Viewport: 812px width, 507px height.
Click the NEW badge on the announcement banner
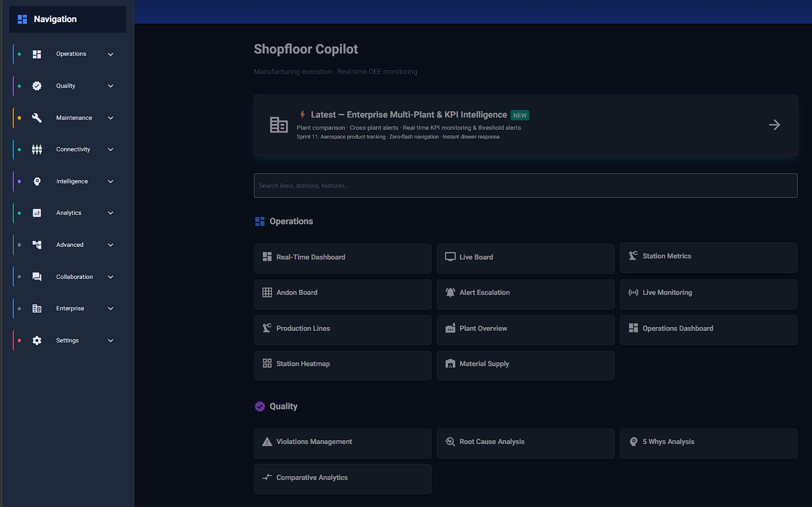[520, 115]
